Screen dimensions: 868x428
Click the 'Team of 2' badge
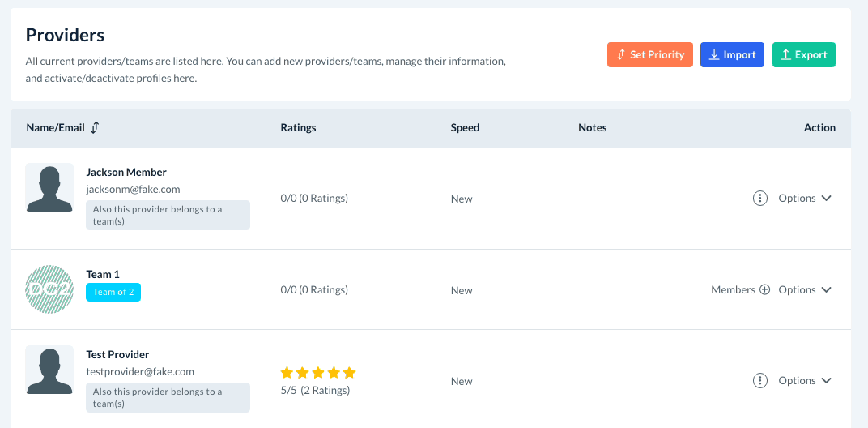[x=113, y=292]
